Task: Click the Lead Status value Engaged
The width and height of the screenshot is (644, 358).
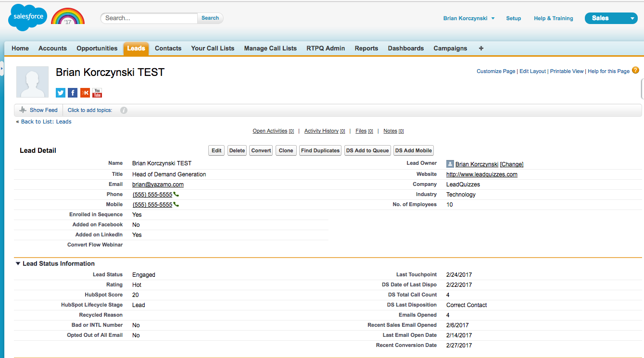Action: (144, 275)
